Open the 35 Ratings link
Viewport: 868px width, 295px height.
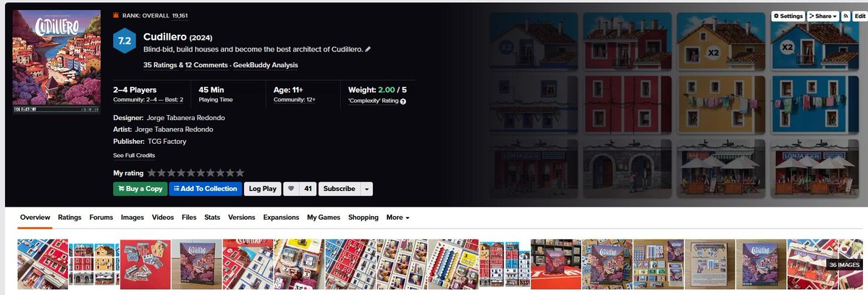point(160,64)
